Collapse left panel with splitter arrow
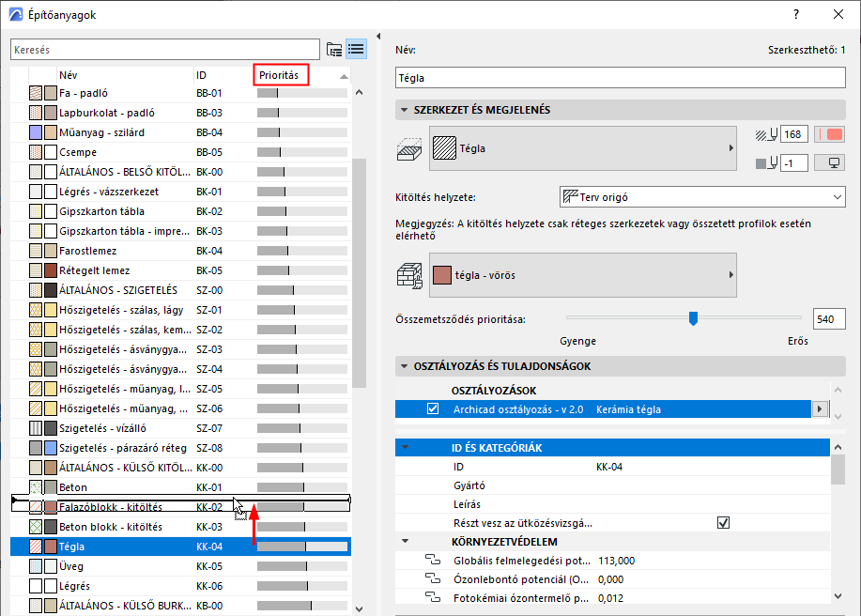The width and height of the screenshot is (861, 616). [378, 37]
